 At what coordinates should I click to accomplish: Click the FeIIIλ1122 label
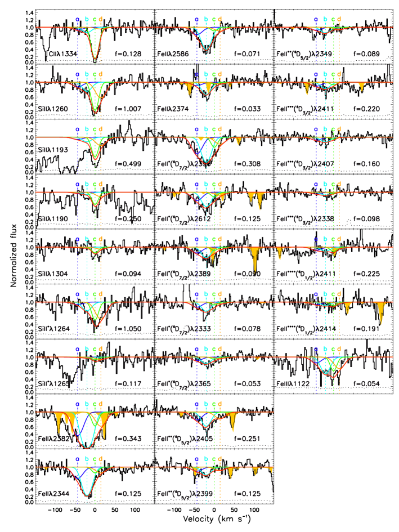[x=294, y=383]
